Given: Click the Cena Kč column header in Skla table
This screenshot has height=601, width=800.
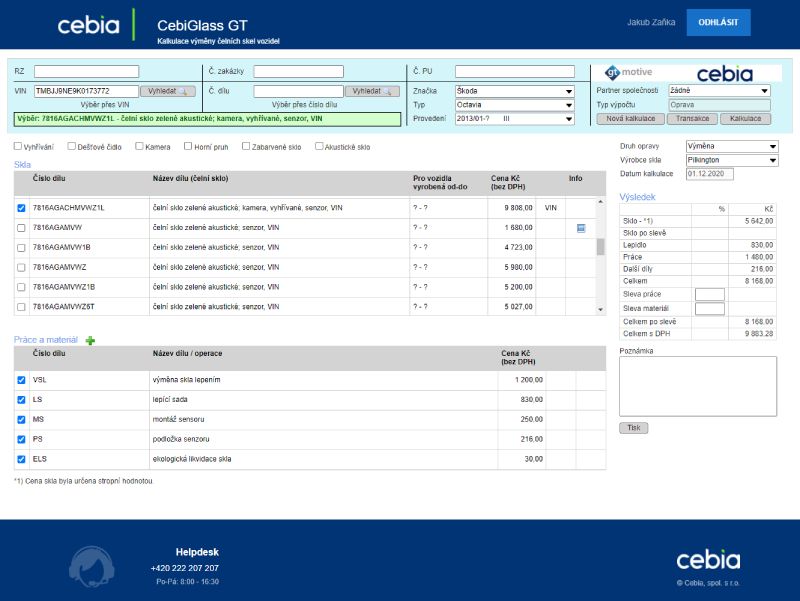Looking at the screenshot, I should coord(508,183).
